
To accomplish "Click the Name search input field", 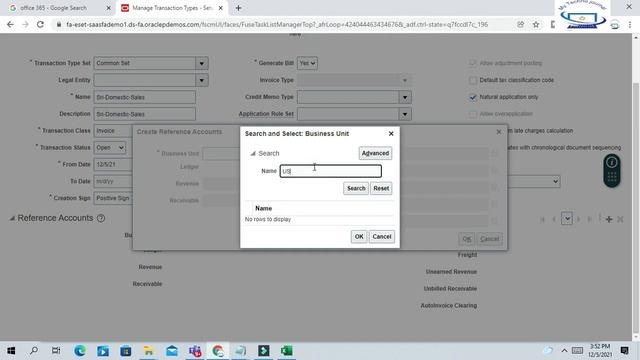I will click(x=331, y=171).
